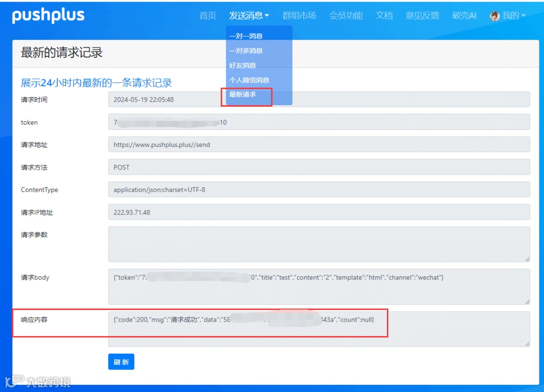
Task: Click the 请求body textarea
Action: (x=319, y=287)
